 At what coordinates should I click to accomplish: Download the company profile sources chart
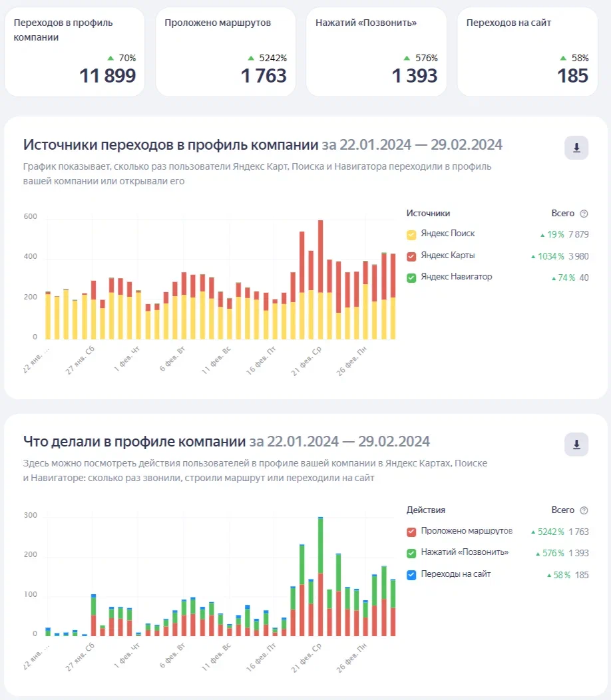pos(576,148)
